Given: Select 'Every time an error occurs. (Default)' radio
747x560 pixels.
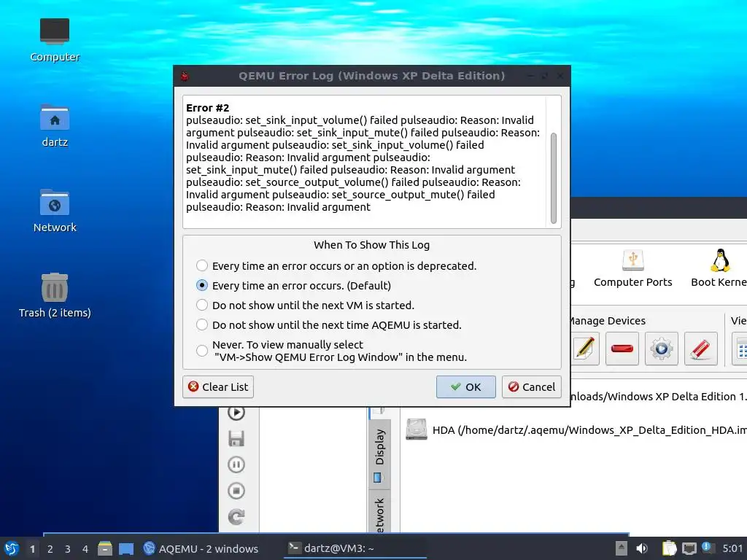Looking at the screenshot, I should pos(202,285).
